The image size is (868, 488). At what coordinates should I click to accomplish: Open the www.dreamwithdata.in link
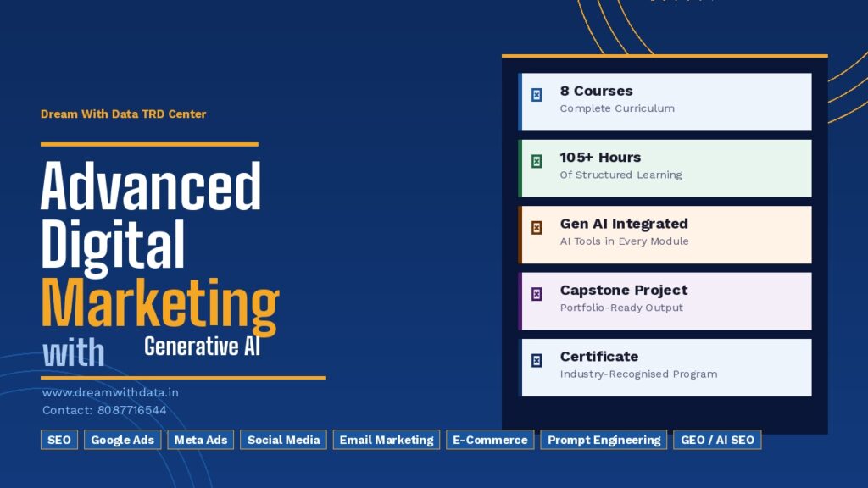[110, 392]
